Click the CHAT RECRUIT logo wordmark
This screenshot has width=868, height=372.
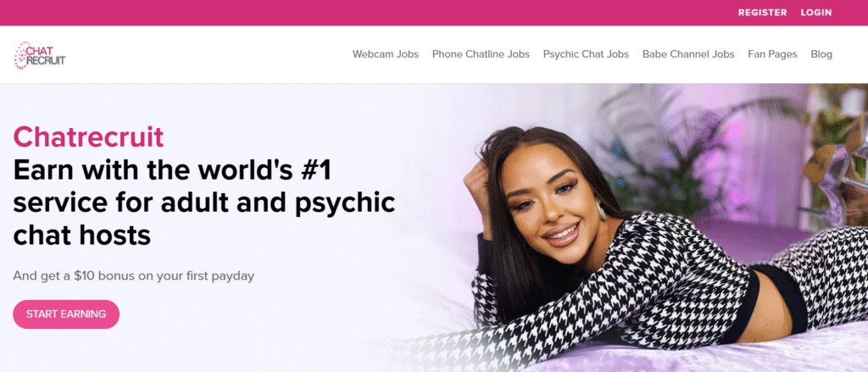46,55
